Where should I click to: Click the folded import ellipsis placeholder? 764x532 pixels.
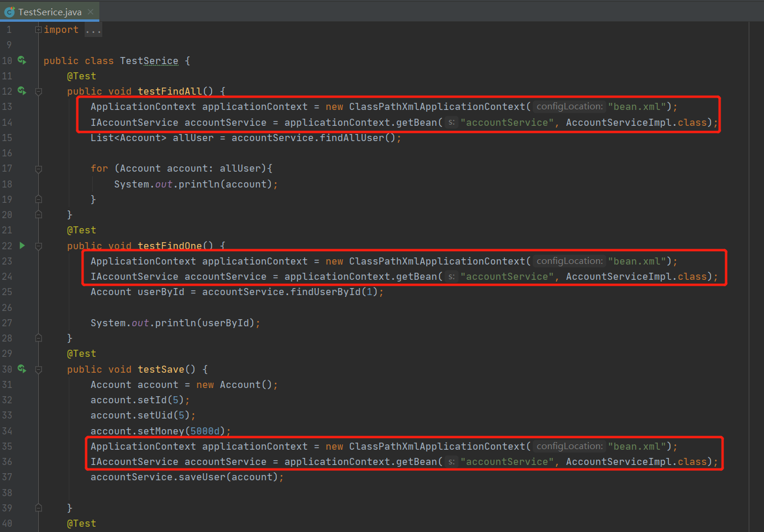pos(93,29)
